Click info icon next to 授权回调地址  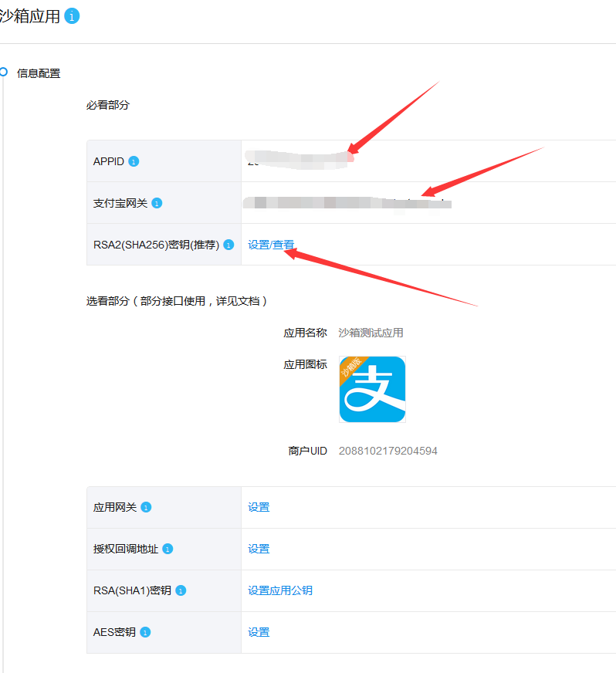coord(168,549)
